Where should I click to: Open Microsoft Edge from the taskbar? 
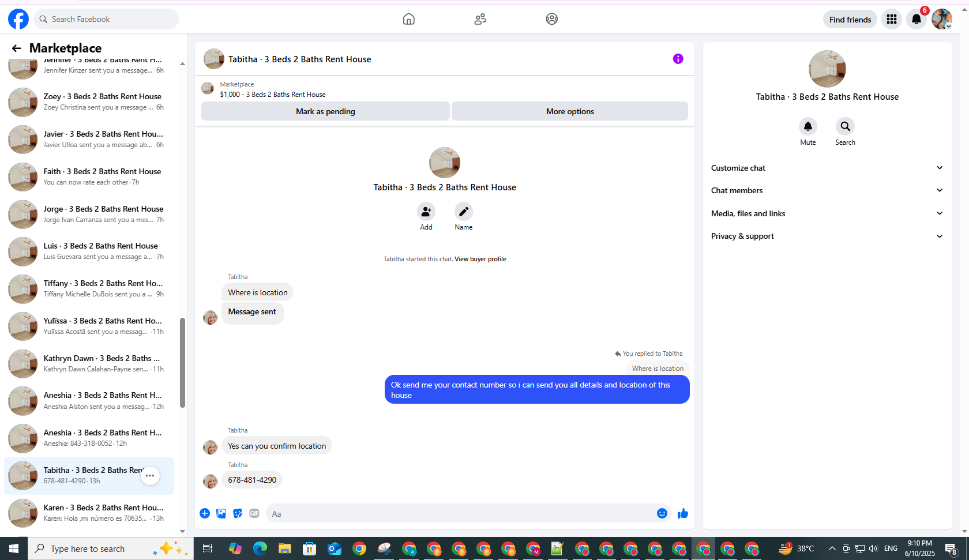pyautogui.click(x=260, y=548)
